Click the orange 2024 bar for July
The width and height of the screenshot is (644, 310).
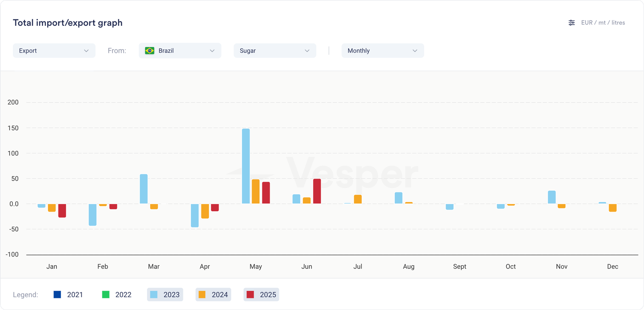358,199
